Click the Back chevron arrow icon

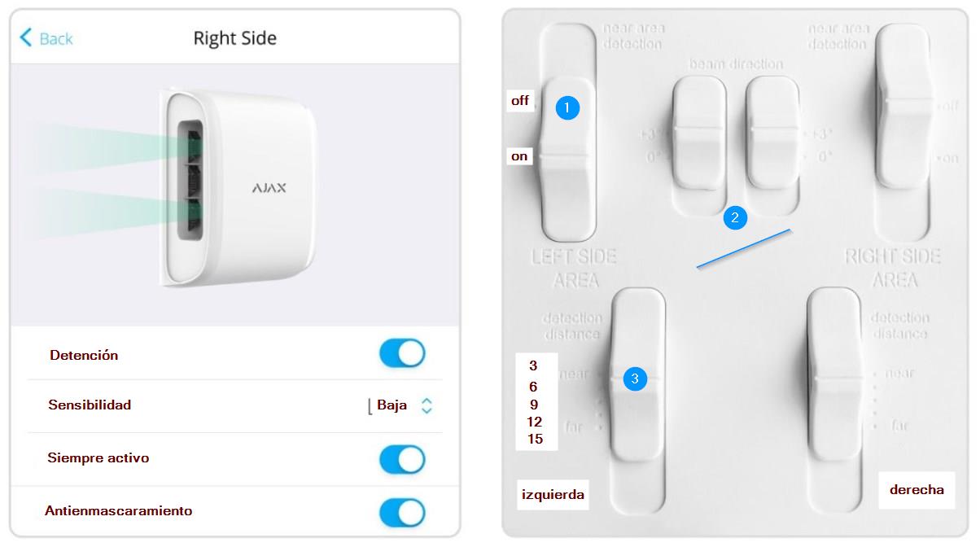[x=26, y=37]
